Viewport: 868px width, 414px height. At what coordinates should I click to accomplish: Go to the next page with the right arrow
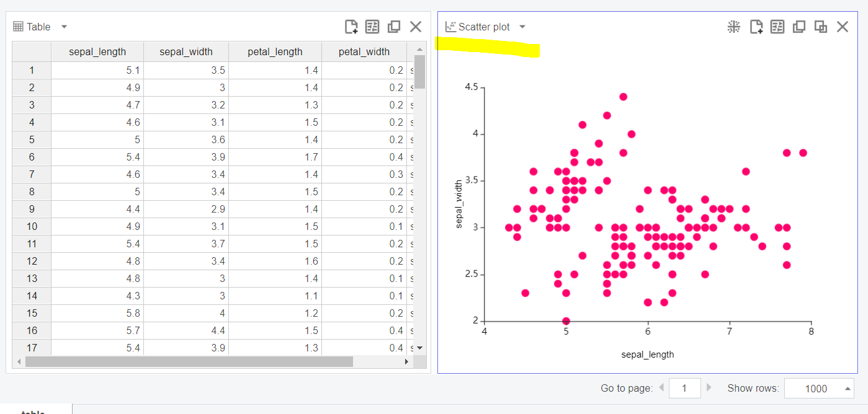point(709,387)
